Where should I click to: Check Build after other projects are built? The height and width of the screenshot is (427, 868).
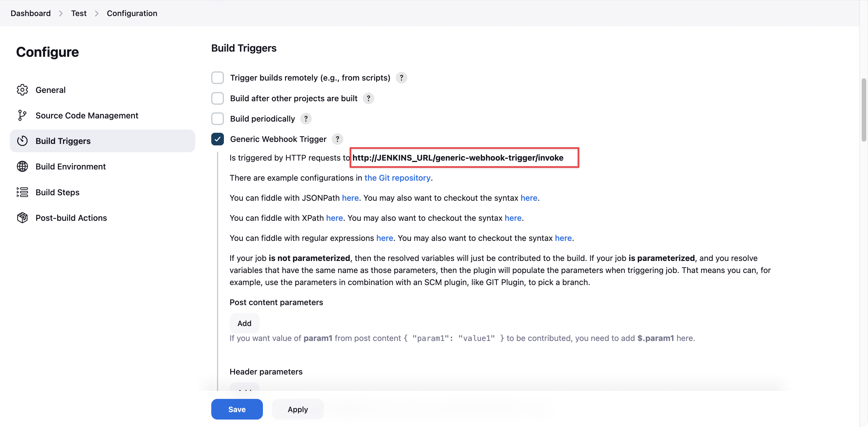[x=217, y=98]
